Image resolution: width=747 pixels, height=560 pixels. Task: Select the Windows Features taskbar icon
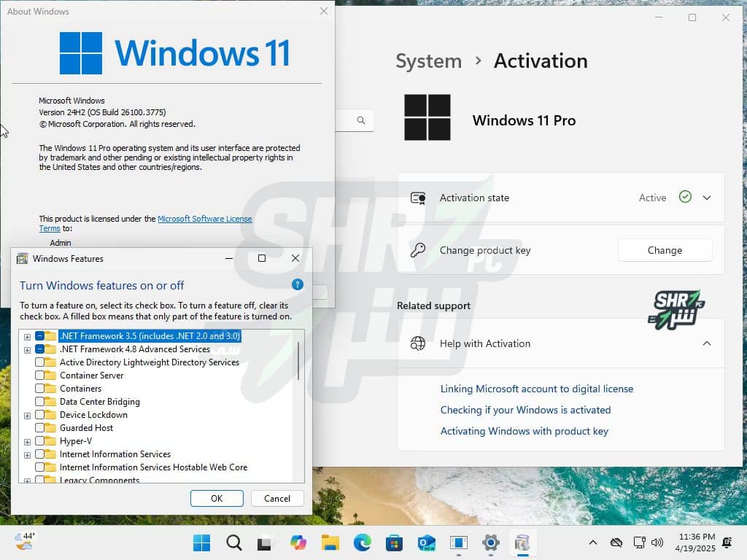tap(522, 542)
